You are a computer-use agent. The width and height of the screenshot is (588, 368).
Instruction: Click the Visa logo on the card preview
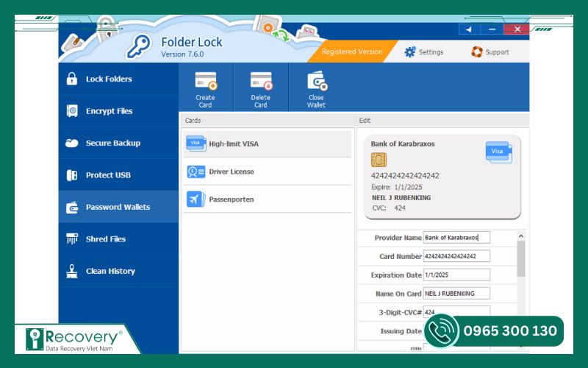tap(499, 152)
